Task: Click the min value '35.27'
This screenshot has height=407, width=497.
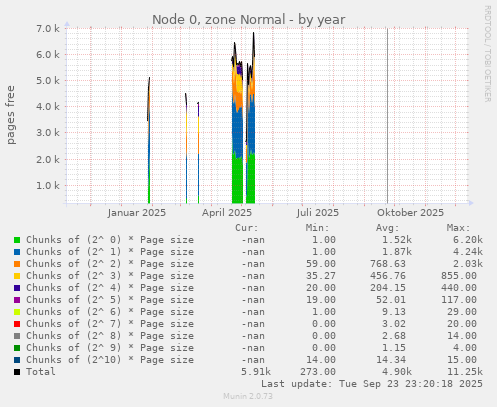Action: coord(321,276)
